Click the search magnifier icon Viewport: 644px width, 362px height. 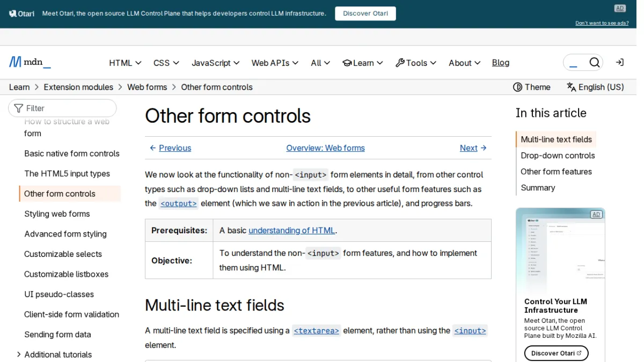[594, 63]
